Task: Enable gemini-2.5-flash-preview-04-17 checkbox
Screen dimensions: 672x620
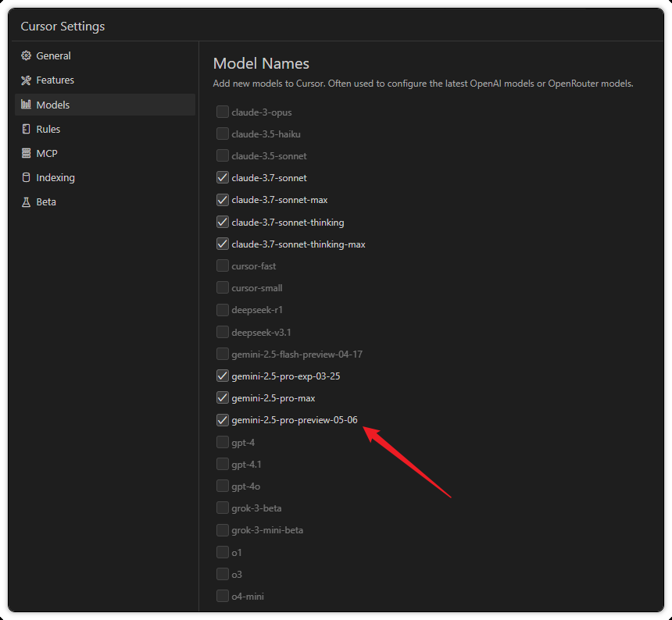Action: point(223,354)
